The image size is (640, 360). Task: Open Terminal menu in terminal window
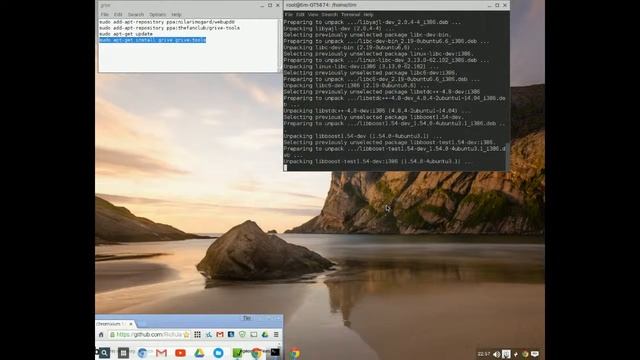coord(351,14)
